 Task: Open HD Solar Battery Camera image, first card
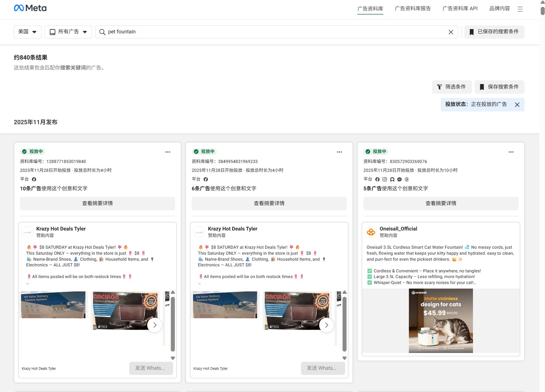tap(53, 305)
